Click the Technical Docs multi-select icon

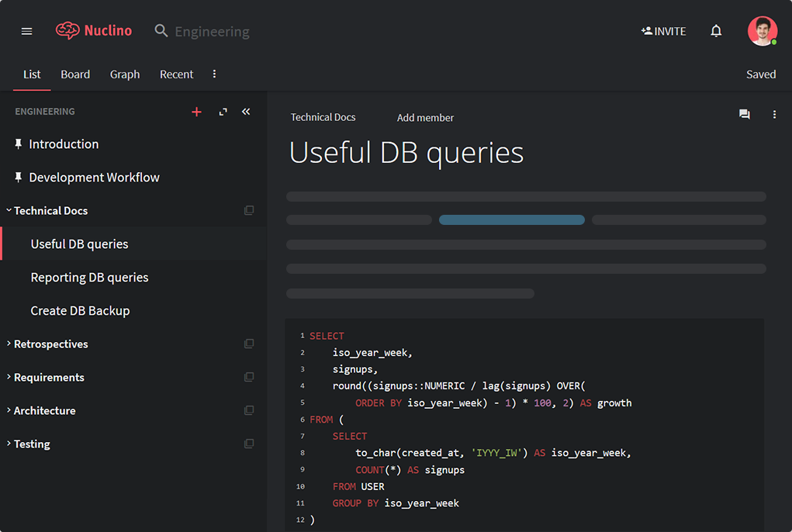[249, 211]
